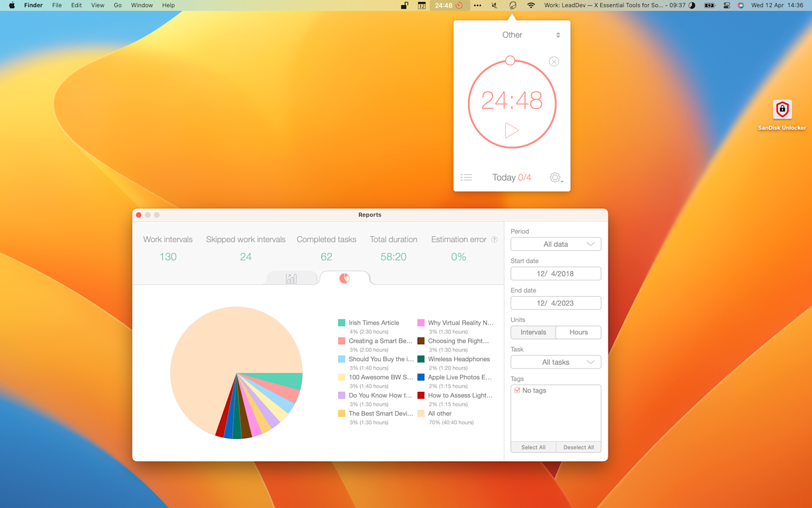Switch Reports to the bar chart tab
Image resolution: width=812 pixels, height=508 pixels.
(291, 278)
